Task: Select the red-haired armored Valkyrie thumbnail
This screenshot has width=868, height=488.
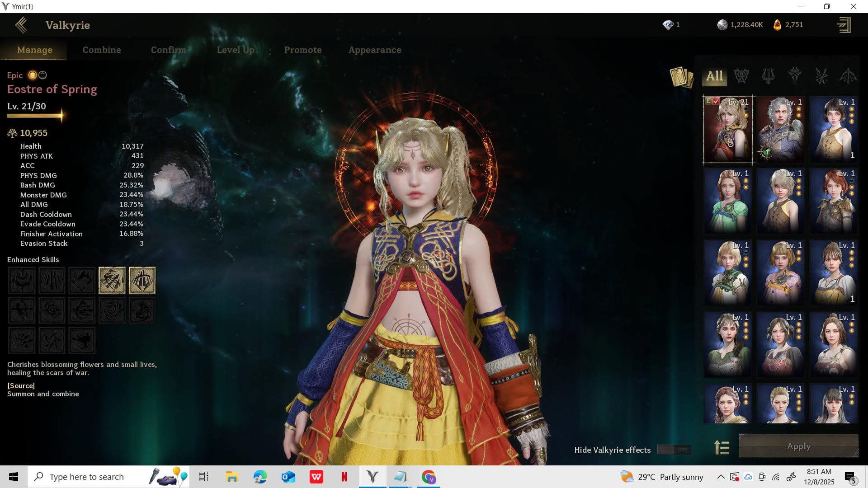Action: click(x=834, y=201)
